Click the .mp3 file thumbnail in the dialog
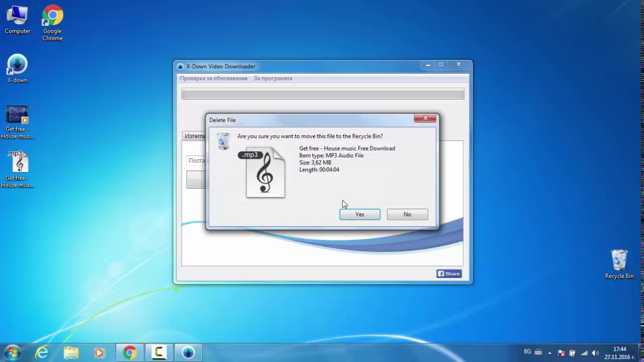Viewport: 644px width, 362px height. (262, 172)
